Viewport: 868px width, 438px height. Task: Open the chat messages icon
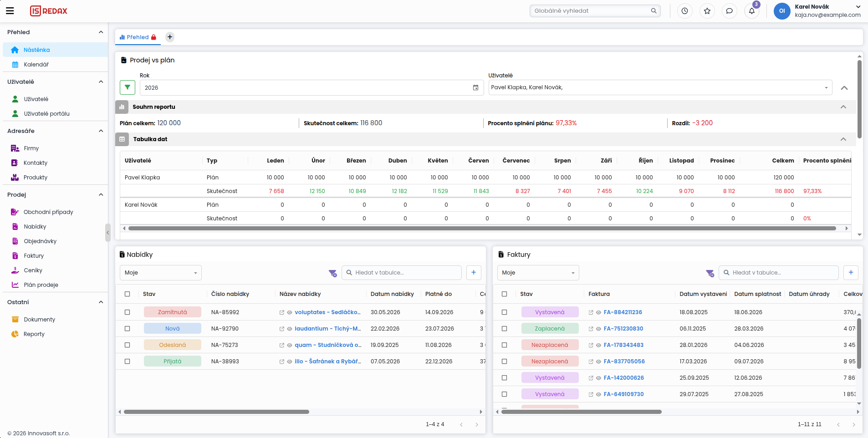[729, 11]
